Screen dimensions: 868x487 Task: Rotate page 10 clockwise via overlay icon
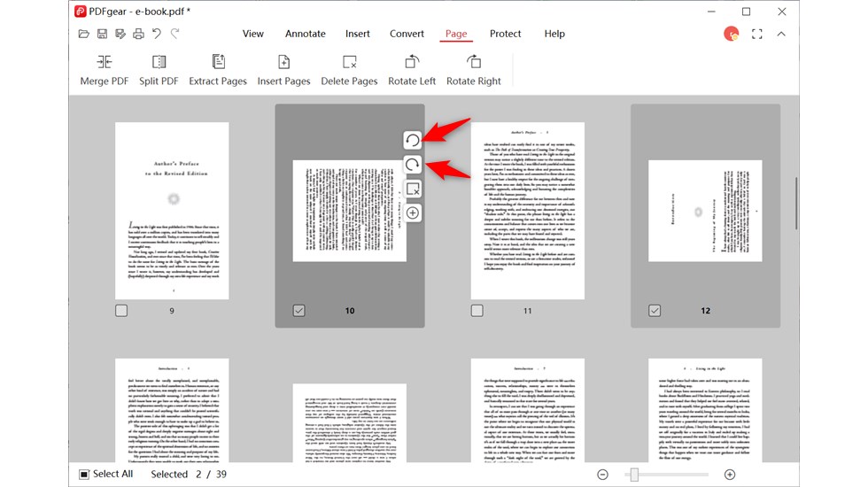(x=413, y=165)
